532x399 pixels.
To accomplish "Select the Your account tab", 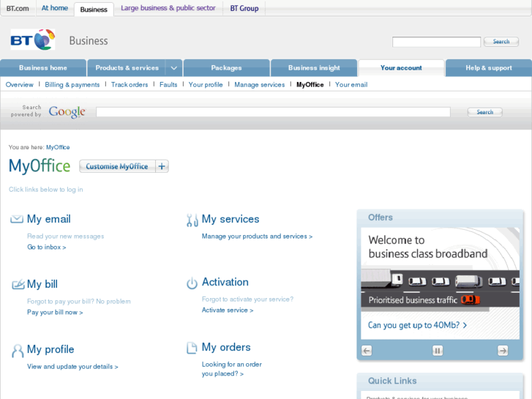I will pyautogui.click(x=401, y=68).
